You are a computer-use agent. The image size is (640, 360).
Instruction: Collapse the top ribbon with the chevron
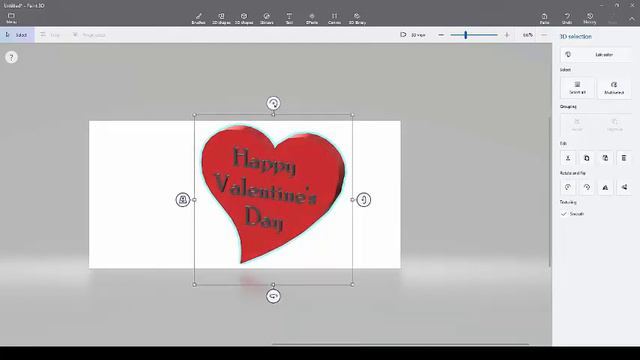[631, 19]
